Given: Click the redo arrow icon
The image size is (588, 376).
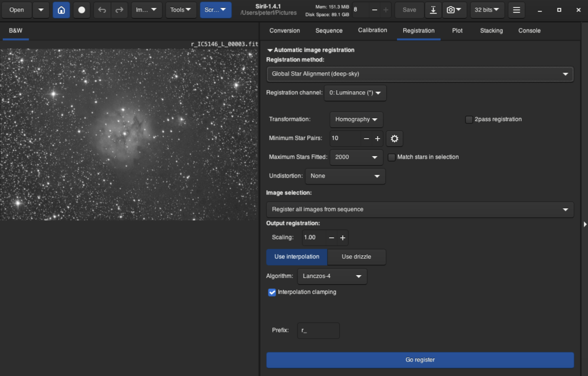Looking at the screenshot, I should pos(119,10).
